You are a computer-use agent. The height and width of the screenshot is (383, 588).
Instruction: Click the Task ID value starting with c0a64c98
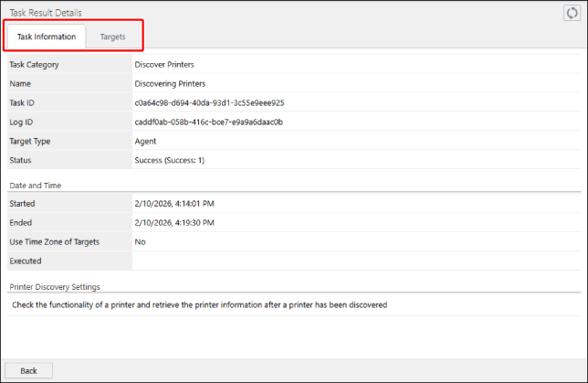pyautogui.click(x=208, y=103)
